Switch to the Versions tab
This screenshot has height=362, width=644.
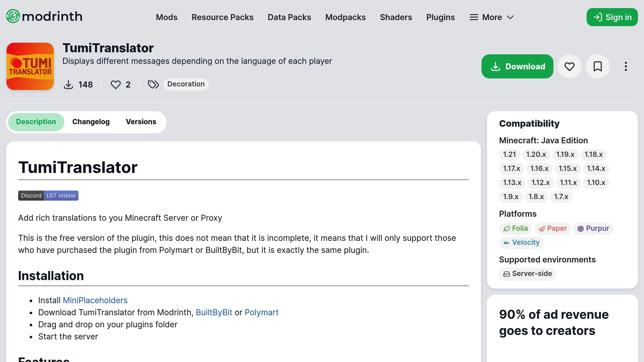point(141,122)
